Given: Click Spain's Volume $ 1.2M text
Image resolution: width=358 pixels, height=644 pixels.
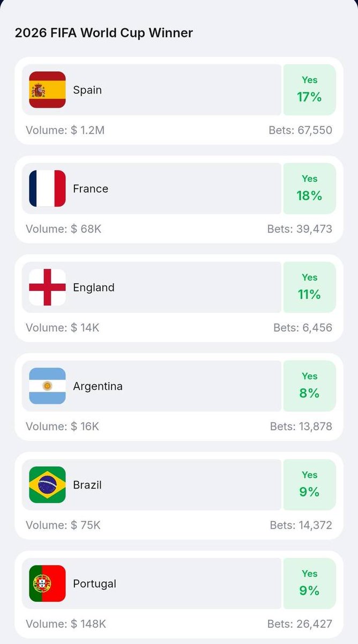Looking at the screenshot, I should coord(65,130).
